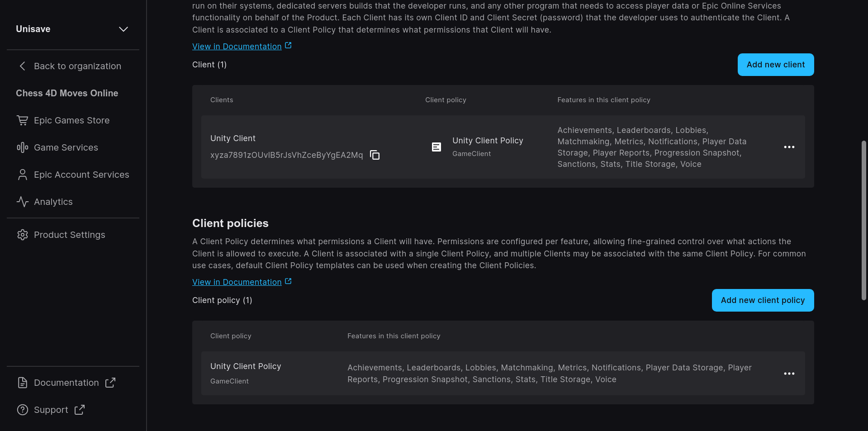
Task: Click the Epic Account Services person icon
Action: [x=22, y=175]
